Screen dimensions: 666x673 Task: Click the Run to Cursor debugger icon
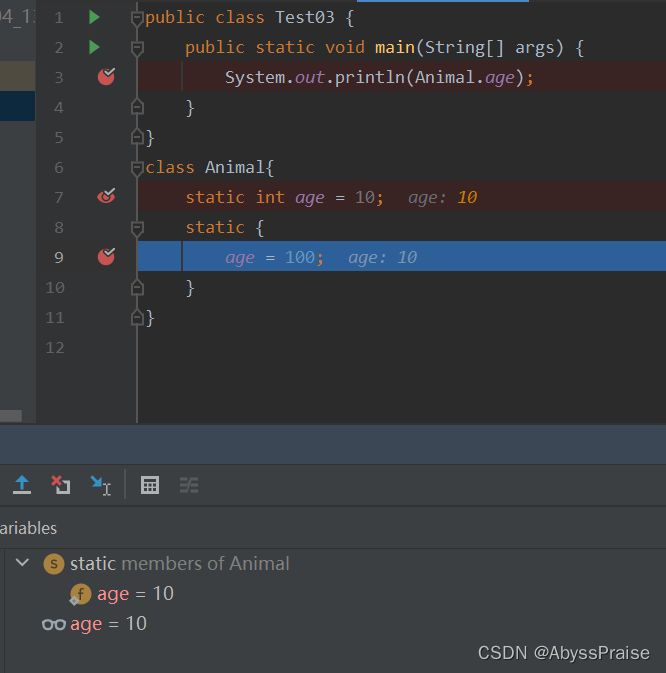[x=100, y=485]
